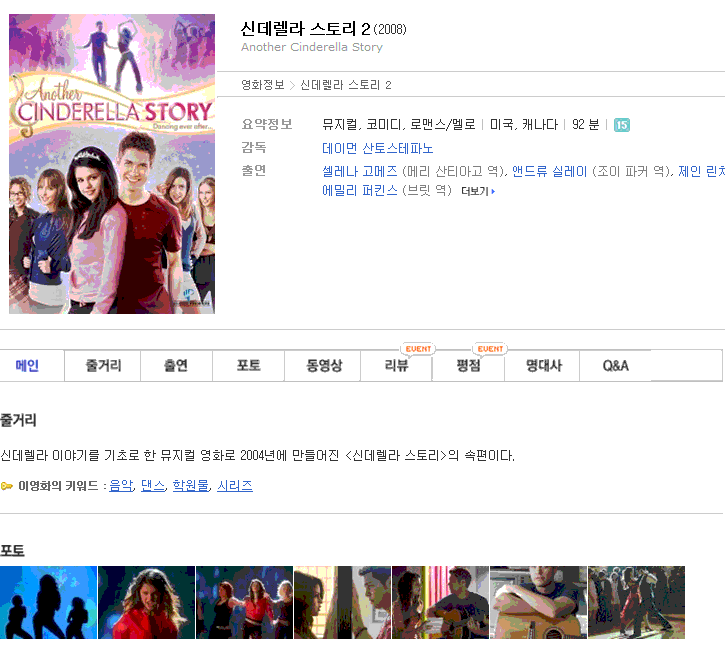Image resolution: width=725 pixels, height=656 pixels.
Task: Click the movie title 신데렐라 스토리 2
Action: click(305, 29)
